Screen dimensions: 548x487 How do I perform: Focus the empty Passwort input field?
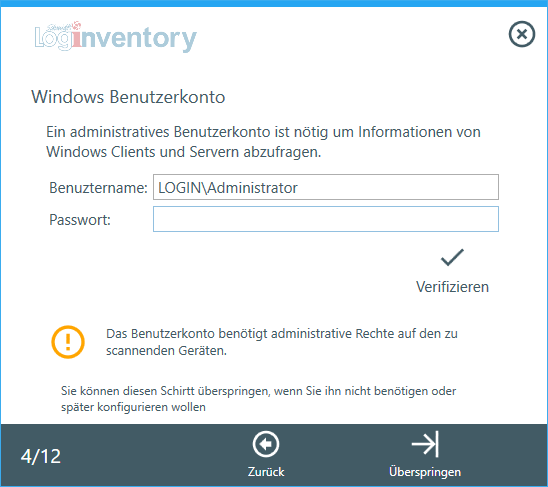[x=326, y=219]
